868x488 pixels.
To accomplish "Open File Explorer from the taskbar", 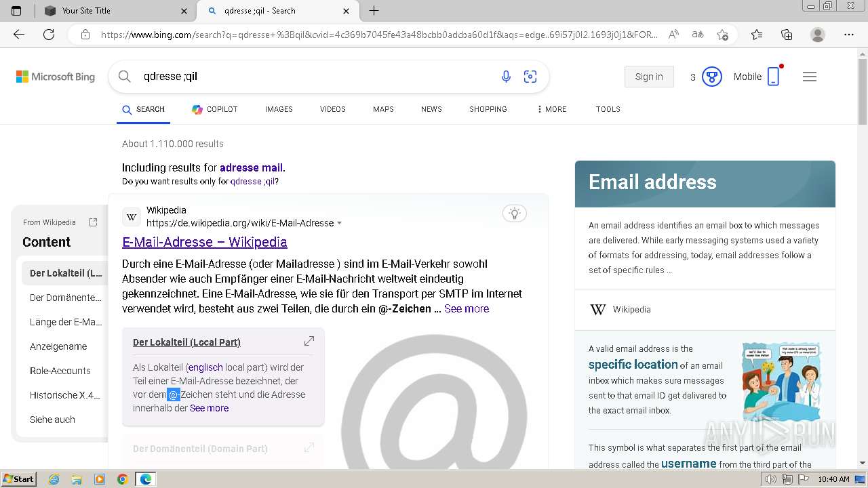I will 77,479.
